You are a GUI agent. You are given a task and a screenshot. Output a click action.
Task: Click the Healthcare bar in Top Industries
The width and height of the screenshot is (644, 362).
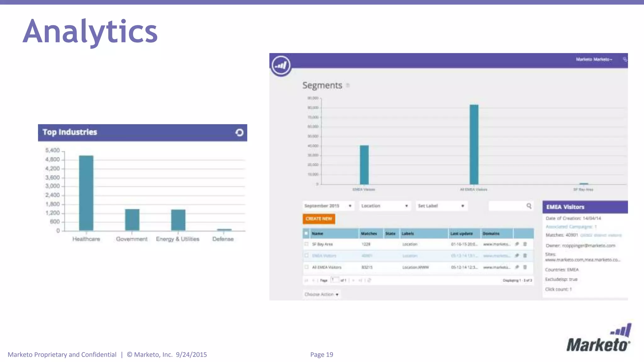(86, 193)
